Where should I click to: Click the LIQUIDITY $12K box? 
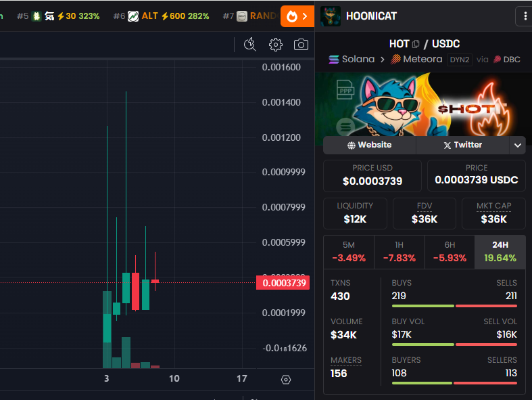[355, 213]
